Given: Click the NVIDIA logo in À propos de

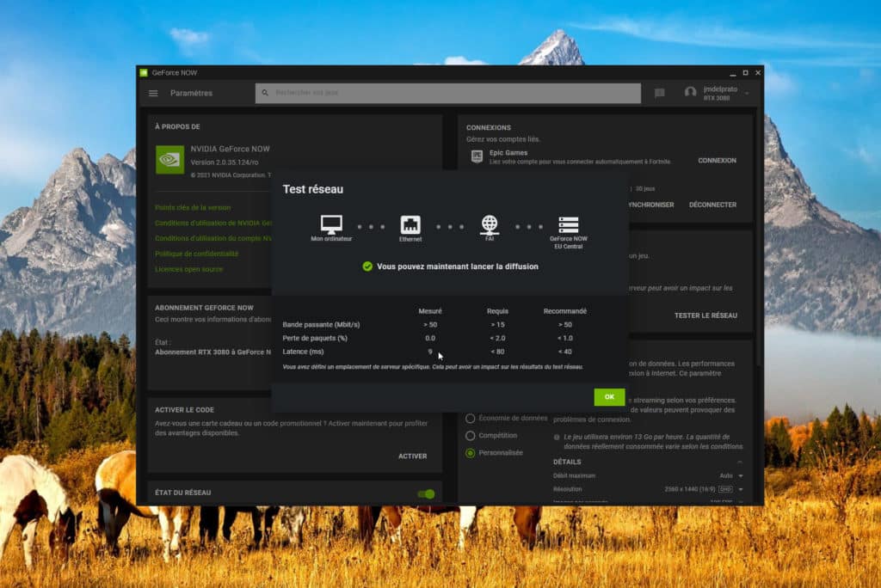Looking at the screenshot, I should [x=169, y=160].
